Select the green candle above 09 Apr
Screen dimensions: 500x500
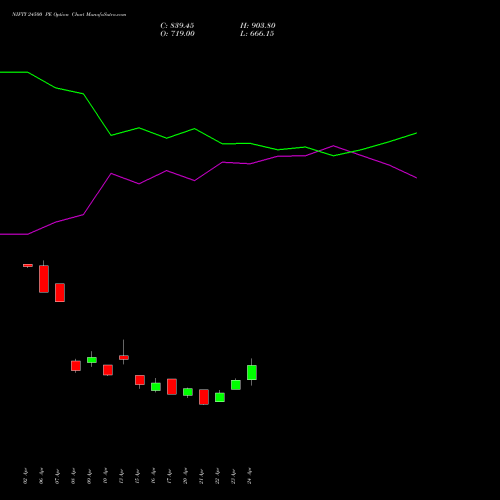[92, 360]
